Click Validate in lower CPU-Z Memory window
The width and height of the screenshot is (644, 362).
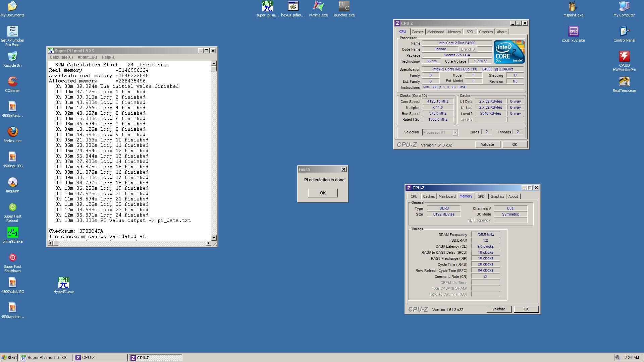(499, 309)
